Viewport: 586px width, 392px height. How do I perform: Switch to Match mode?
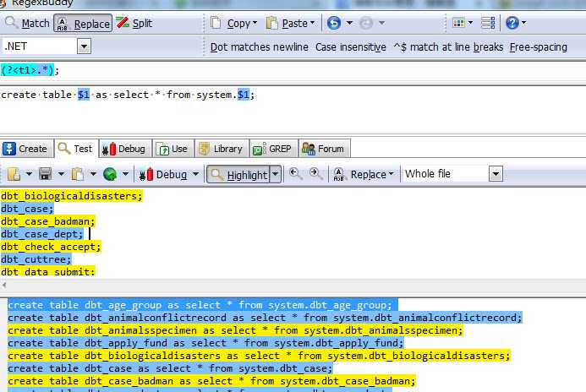pyautogui.click(x=27, y=23)
